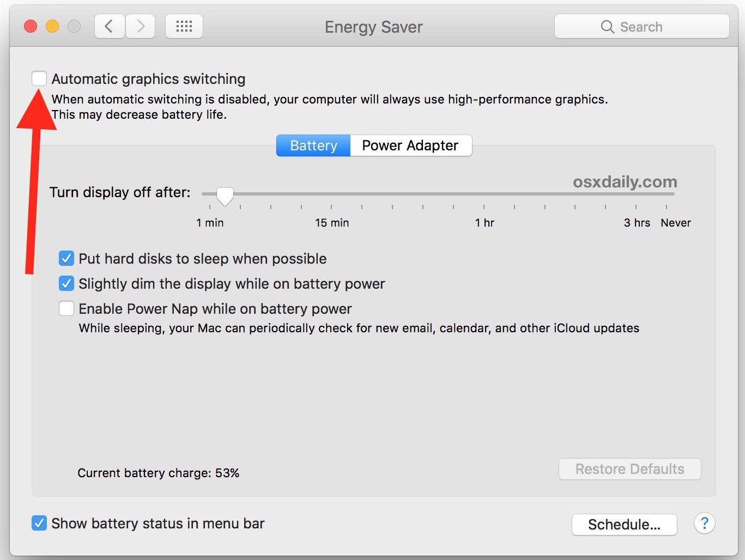
Task: Enable Automatic graphics switching checkbox
Action: pos(39,78)
